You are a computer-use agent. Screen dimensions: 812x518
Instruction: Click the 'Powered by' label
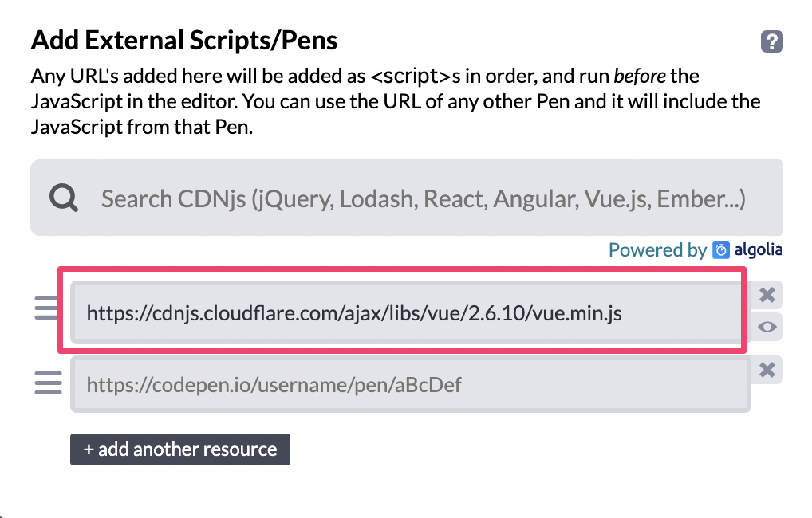657,250
